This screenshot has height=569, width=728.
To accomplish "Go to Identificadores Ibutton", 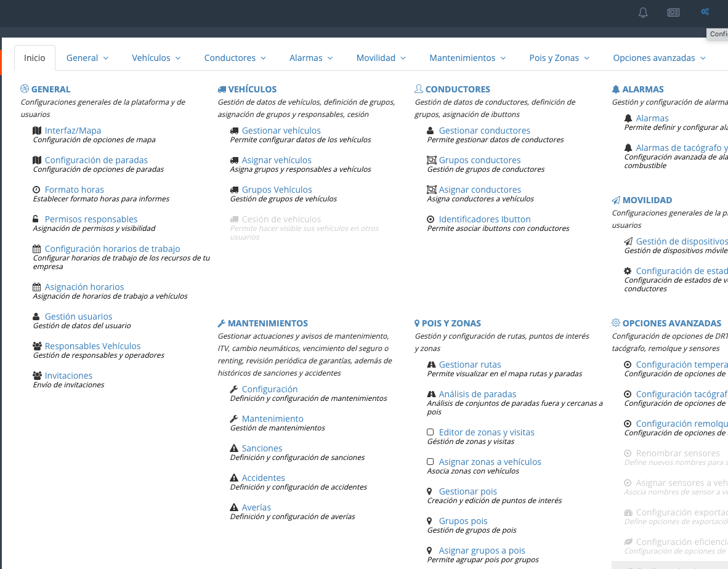I will [x=484, y=219].
